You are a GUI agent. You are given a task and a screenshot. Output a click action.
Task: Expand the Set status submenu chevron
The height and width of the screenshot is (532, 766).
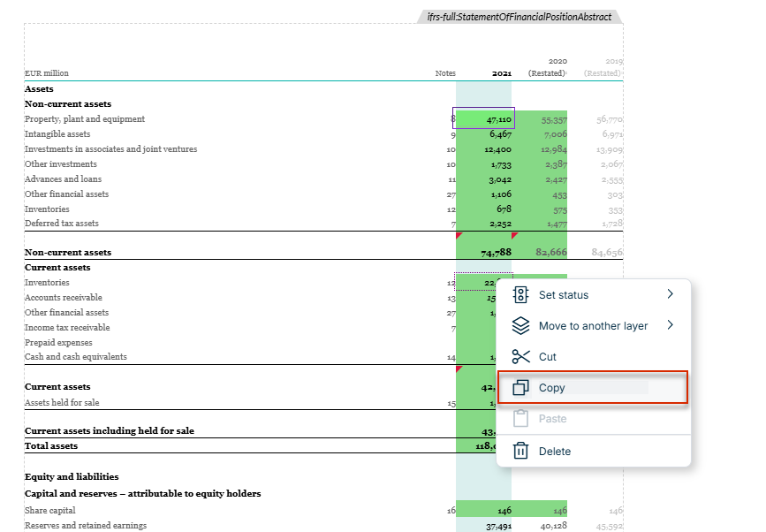(671, 294)
